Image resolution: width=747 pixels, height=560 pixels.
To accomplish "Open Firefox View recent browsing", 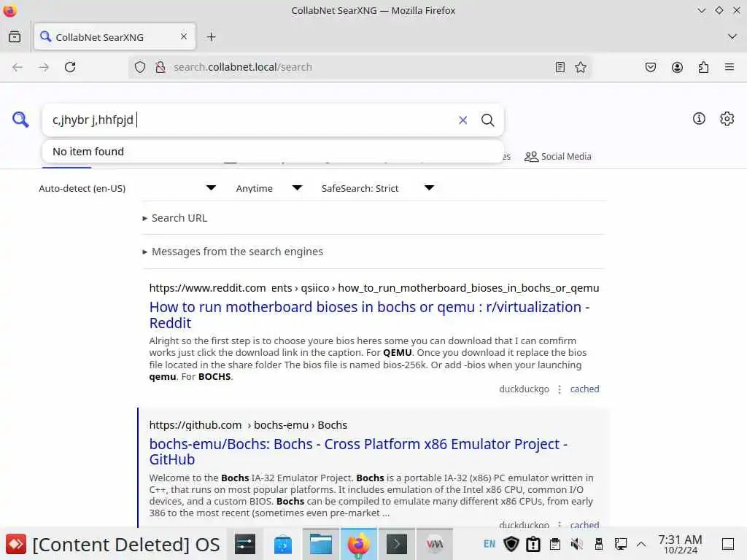I will (15, 36).
